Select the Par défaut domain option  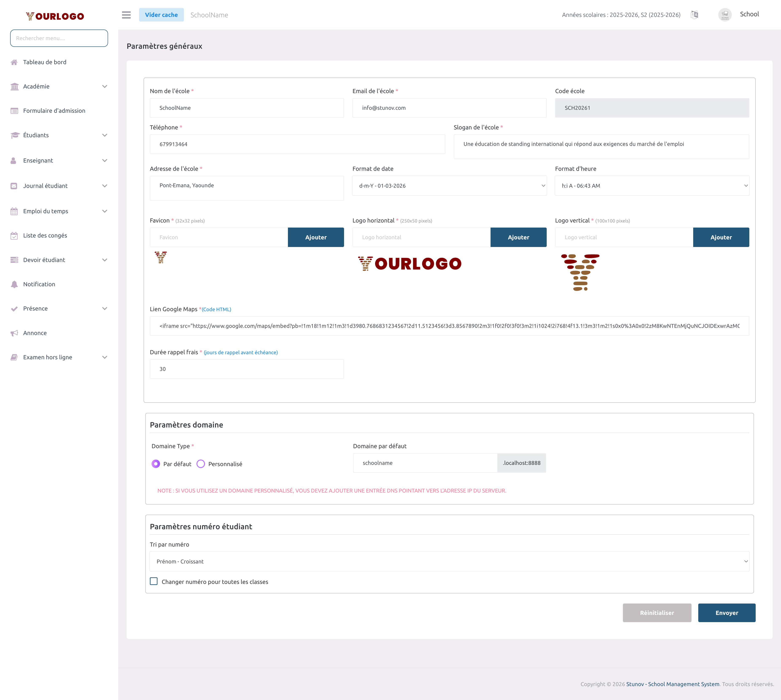pos(156,464)
